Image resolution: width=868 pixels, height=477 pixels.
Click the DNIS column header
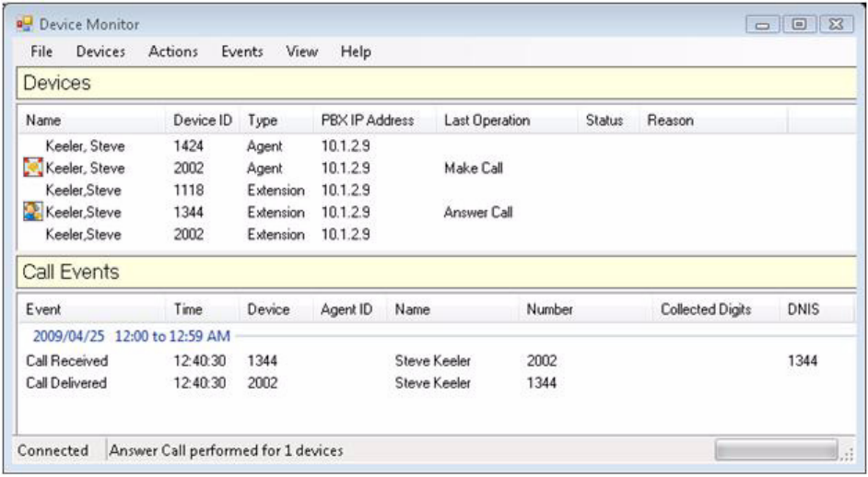click(817, 309)
